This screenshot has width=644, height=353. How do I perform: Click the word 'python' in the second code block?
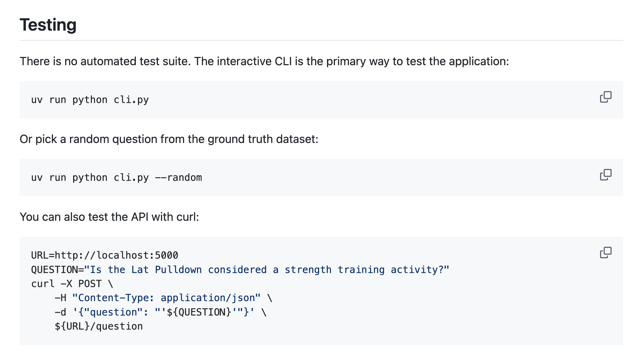click(x=90, y=178)
